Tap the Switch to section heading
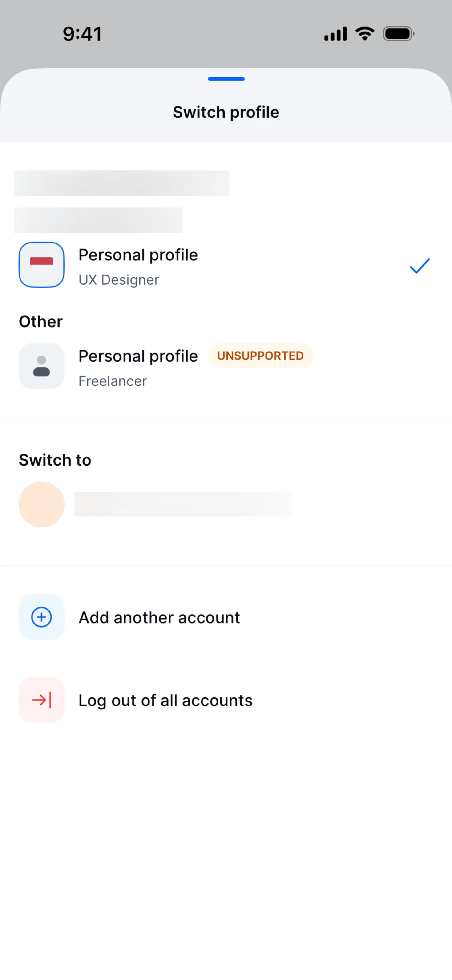Image resolution: width=452 pixels, height=980 pixels. [x=55, y=460]
